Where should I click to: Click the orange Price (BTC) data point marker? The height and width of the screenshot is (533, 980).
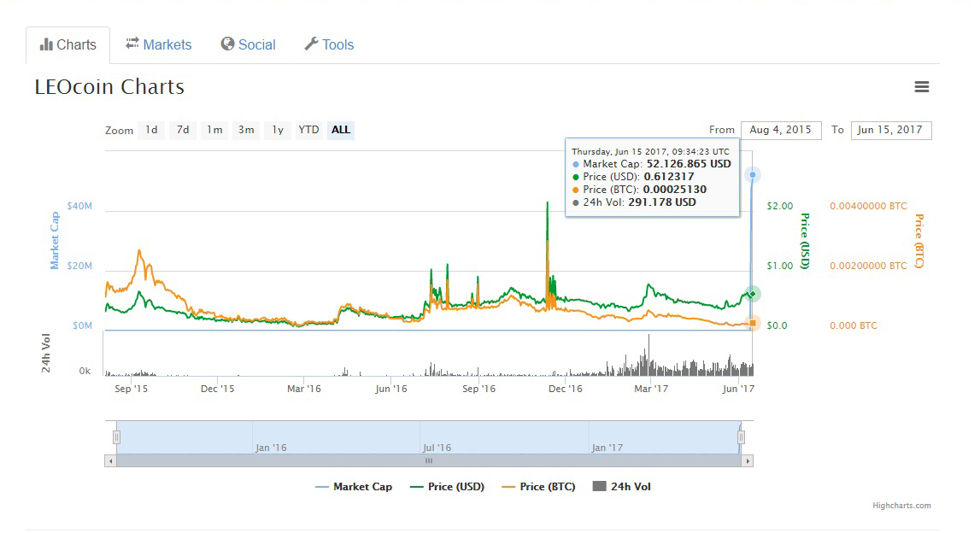[753, 323]
